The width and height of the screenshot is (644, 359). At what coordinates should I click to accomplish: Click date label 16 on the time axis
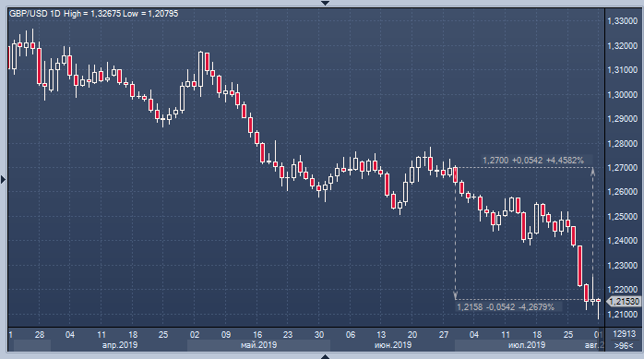point(257,334)
